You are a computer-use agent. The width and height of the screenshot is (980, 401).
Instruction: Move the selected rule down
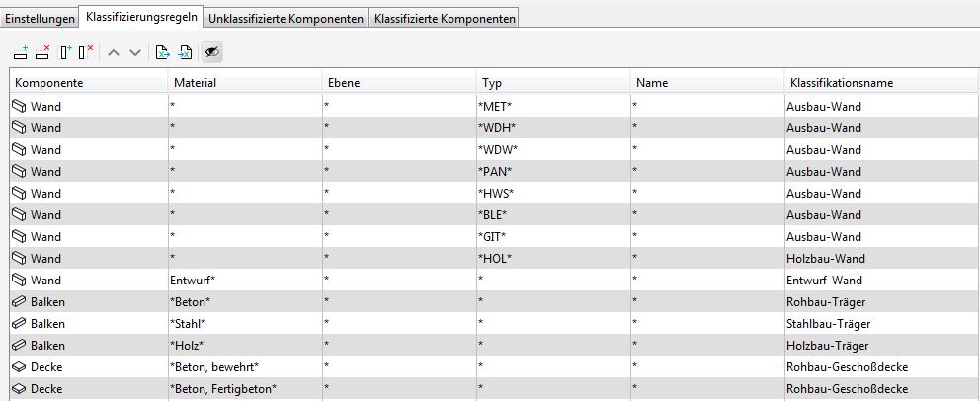(135, 52)
